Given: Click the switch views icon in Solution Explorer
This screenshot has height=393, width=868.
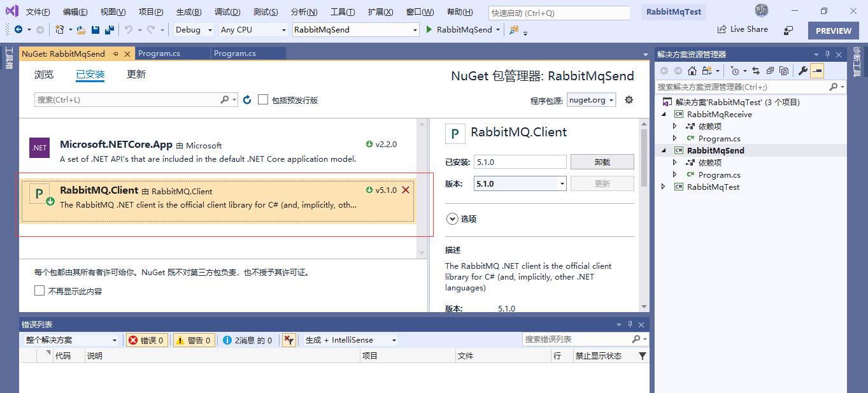Looking at the screenshot, I should [x=707, y=71].
